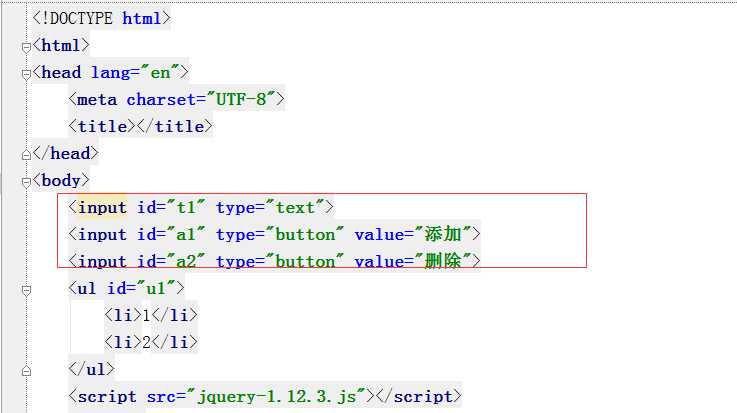
Task: Toggle fold marker at closing head tag
Action: click(x=26, y=155)
